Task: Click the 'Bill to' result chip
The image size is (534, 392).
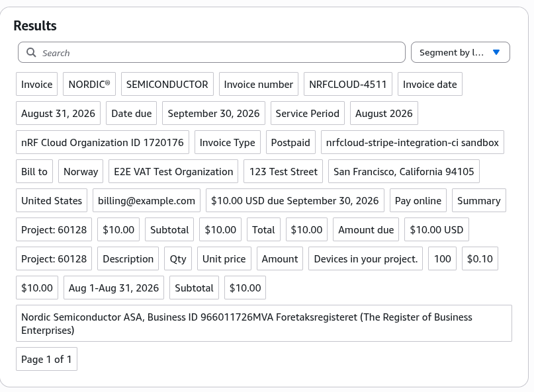Action: 34,171
